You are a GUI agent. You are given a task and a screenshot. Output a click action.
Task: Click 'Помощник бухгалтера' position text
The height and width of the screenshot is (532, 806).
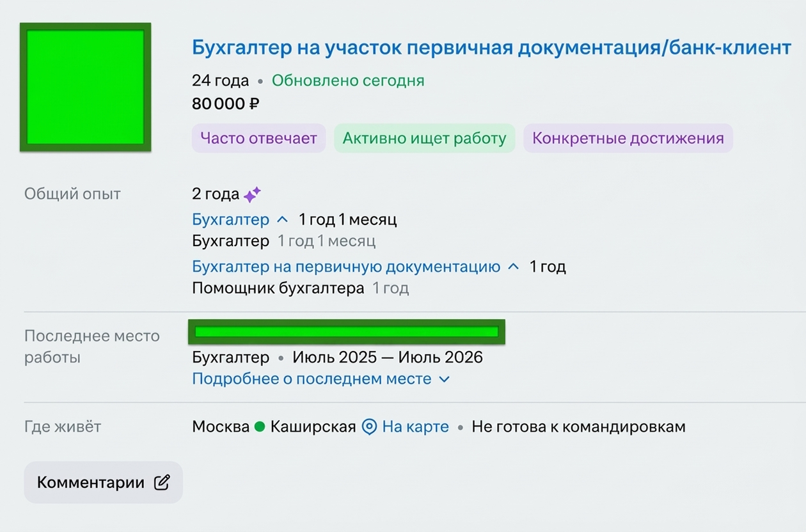(278, 288)
